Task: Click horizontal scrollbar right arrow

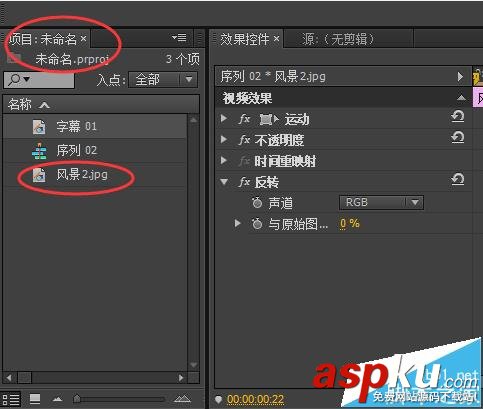Action: [x=181, y=378]
